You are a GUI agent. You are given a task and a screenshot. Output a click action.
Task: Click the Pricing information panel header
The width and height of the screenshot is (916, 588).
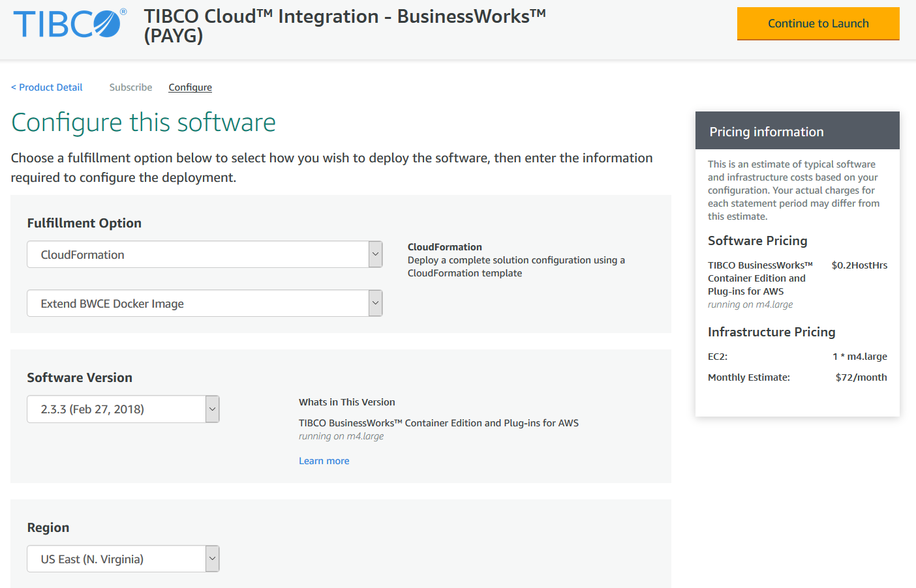point(797,131)
